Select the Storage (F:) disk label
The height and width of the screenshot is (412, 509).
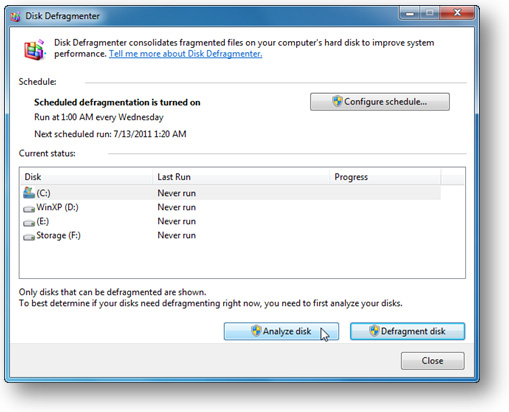[x=58, y=236]
